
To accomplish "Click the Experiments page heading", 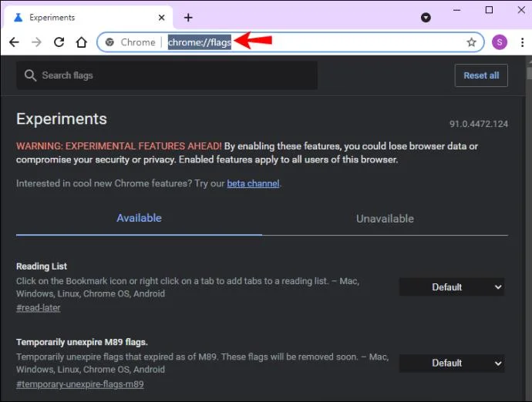I will (x=62, y=119).
